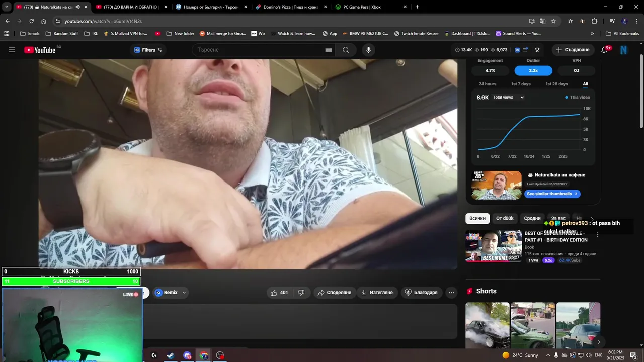This screenshot has width=644, height=362.
Task: Select the Сродни filter chip
Action: [x=532, y=218]
